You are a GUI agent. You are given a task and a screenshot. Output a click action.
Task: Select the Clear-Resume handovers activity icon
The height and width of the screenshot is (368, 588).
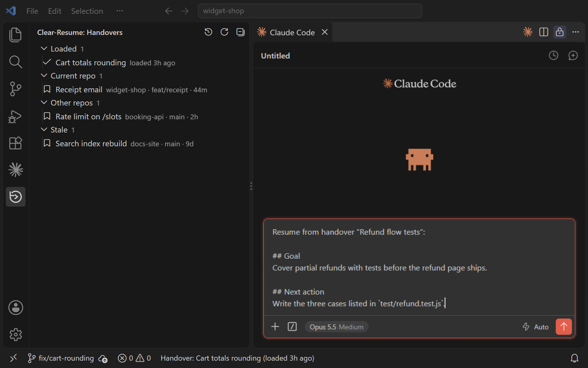pos(15,197)
